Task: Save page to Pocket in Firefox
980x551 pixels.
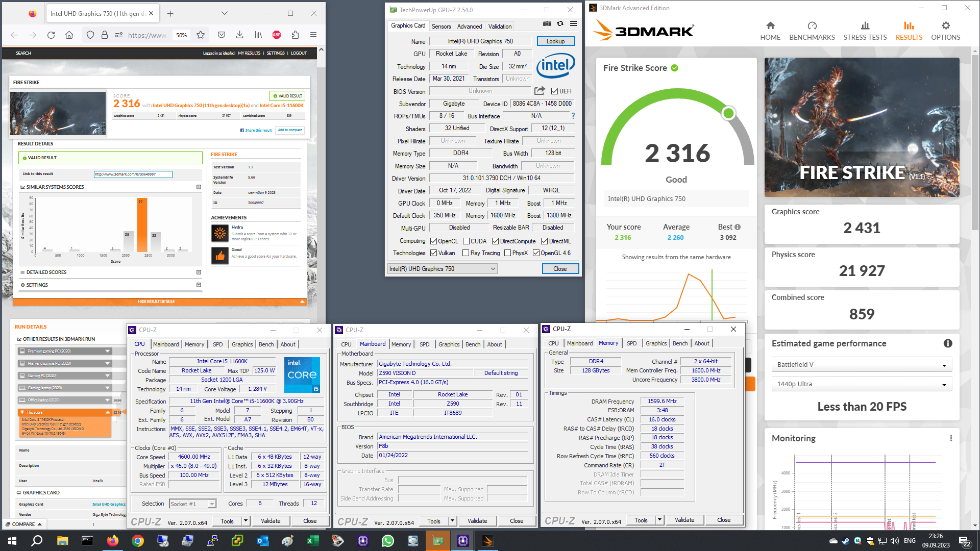Action: tap(222, 35)
